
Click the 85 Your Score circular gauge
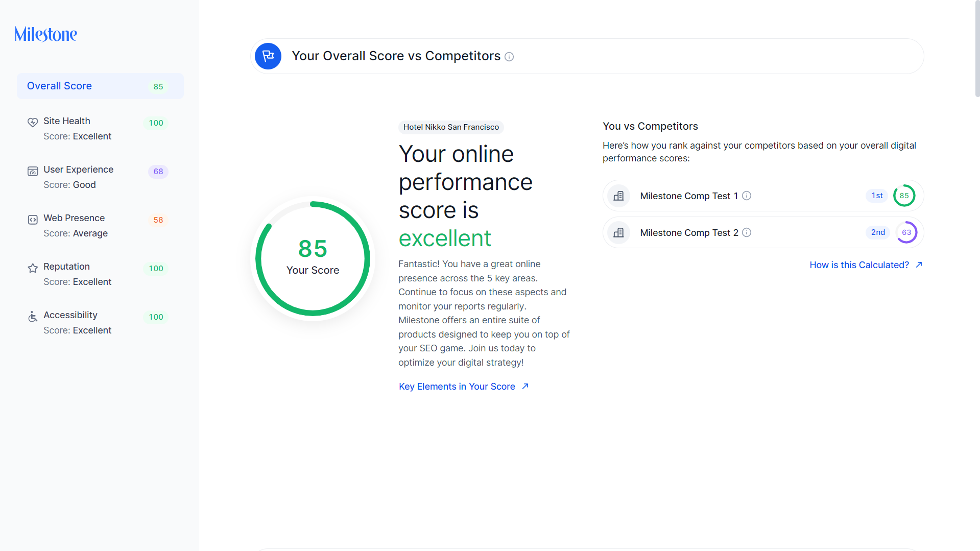tap(313, 258)
